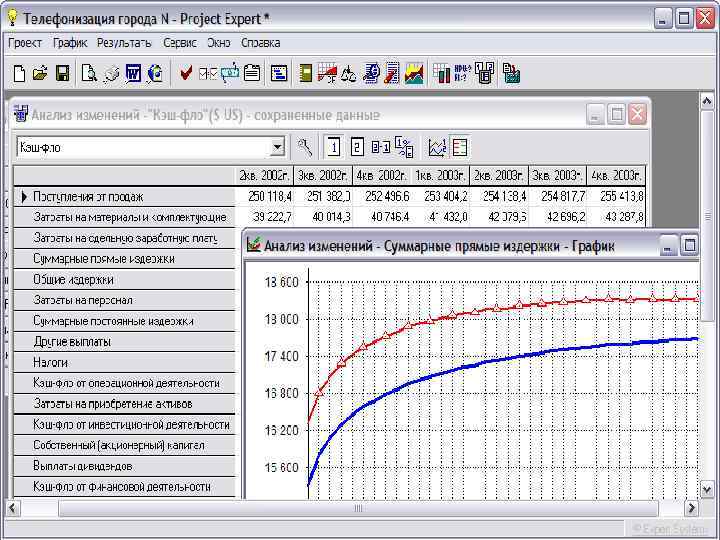Select row Кэш-фло от финансовой деятельности
This screenshot has height=540, width=720.
tap(124, 487)
